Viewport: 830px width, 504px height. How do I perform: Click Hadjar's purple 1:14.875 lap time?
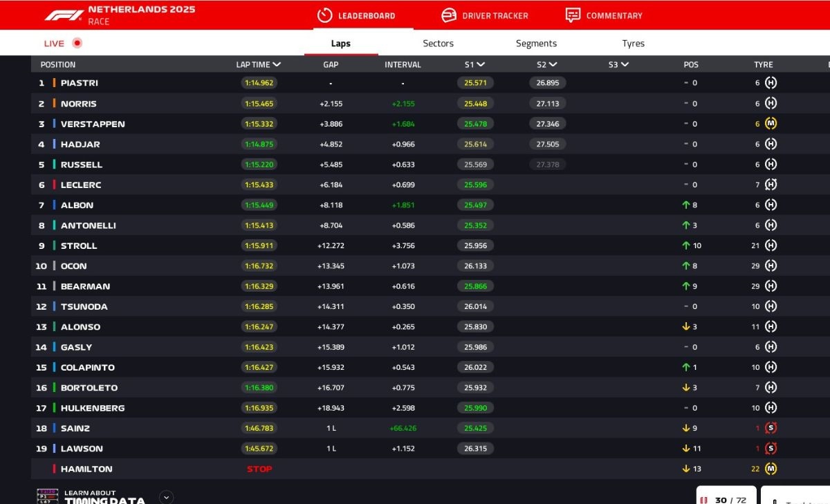(259, 144)
